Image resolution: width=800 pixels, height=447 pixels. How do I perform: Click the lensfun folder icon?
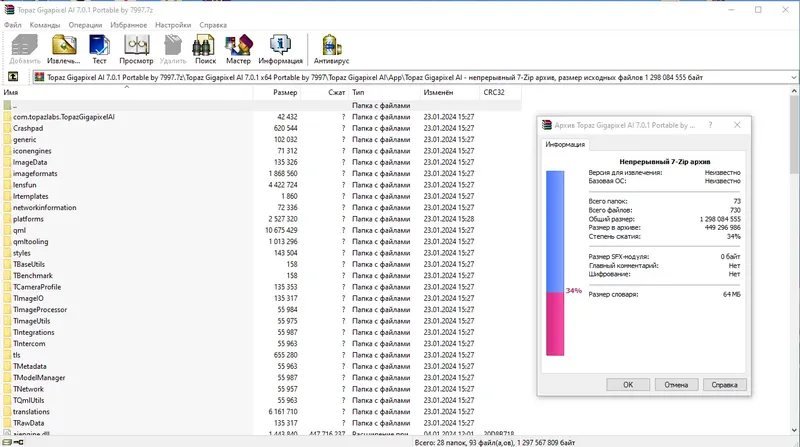[7, 185]
